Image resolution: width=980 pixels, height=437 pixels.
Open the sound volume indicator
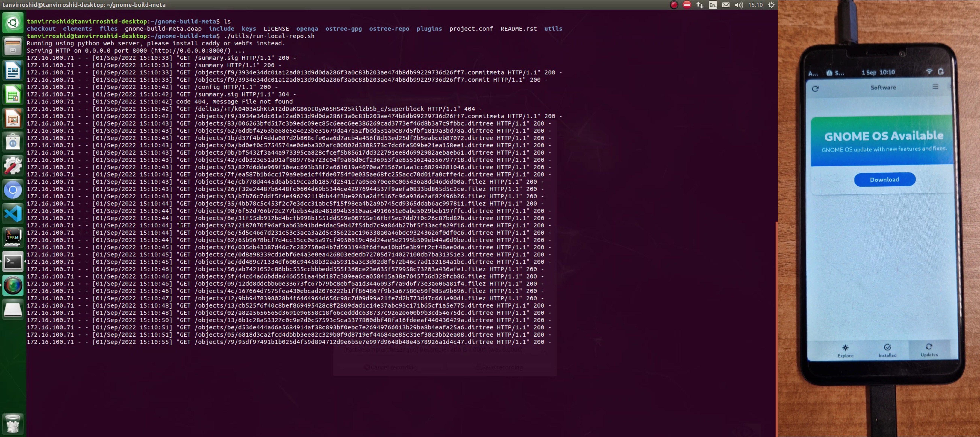[x=739, y=5]
